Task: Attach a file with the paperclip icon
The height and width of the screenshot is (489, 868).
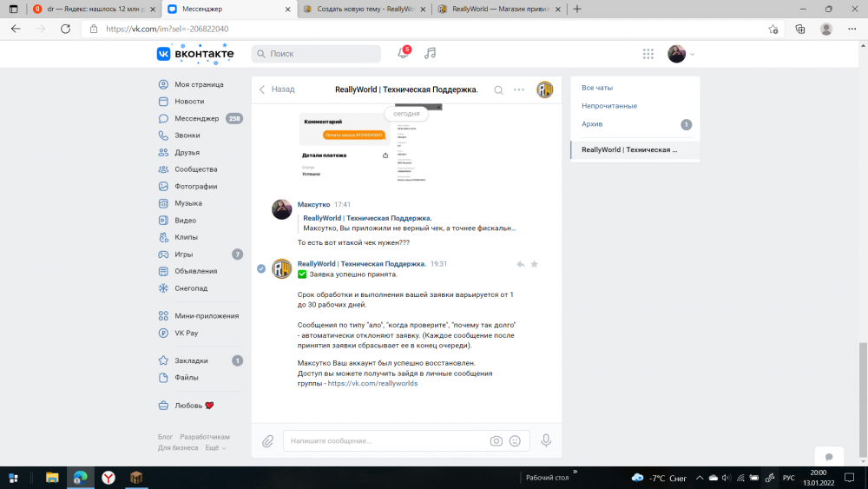Action: point(268,441)
